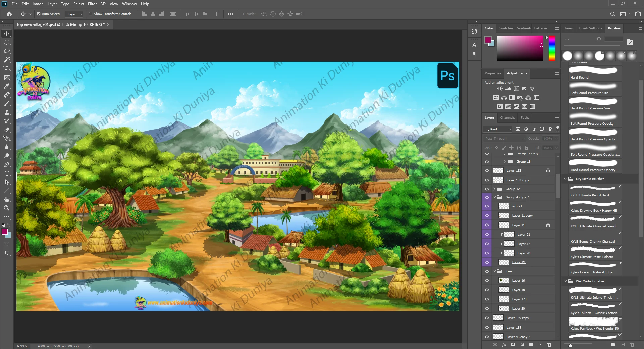Click delete layer trash icon

[x=549, y=345]
